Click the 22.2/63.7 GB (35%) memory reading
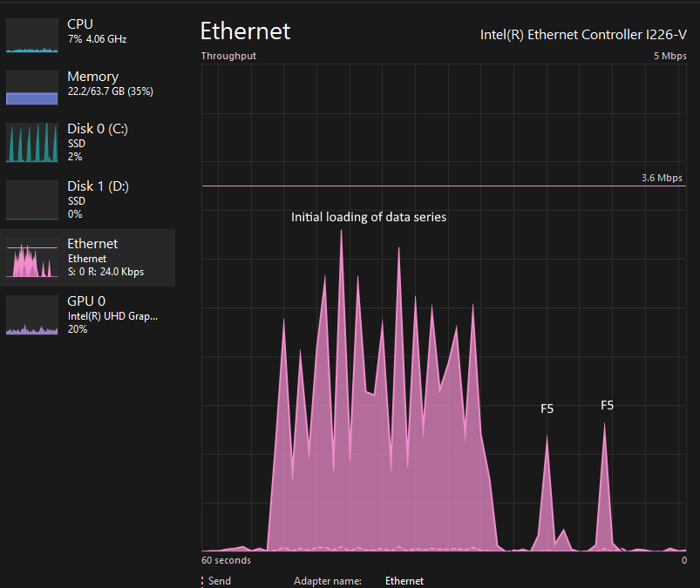This screenshot has width=700, height=588. [110, 91]
